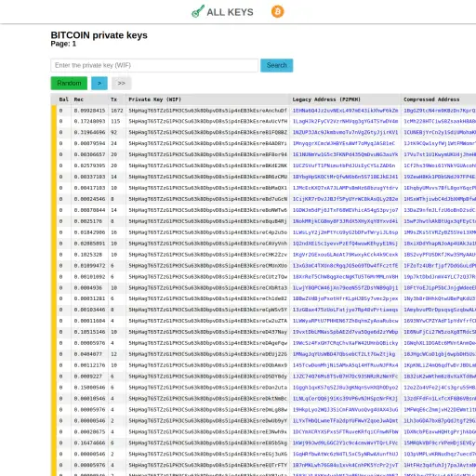Click the Page: 1 label

point(63,44)
